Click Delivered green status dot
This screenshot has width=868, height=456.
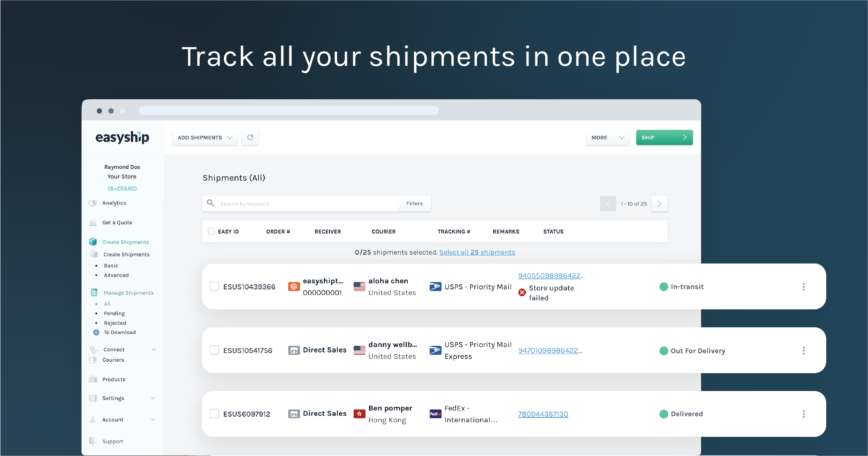click(x=664, y=414)
